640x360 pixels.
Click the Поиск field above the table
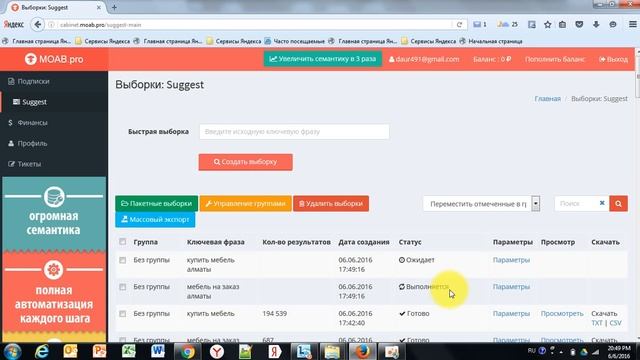(x=576, y=203)
